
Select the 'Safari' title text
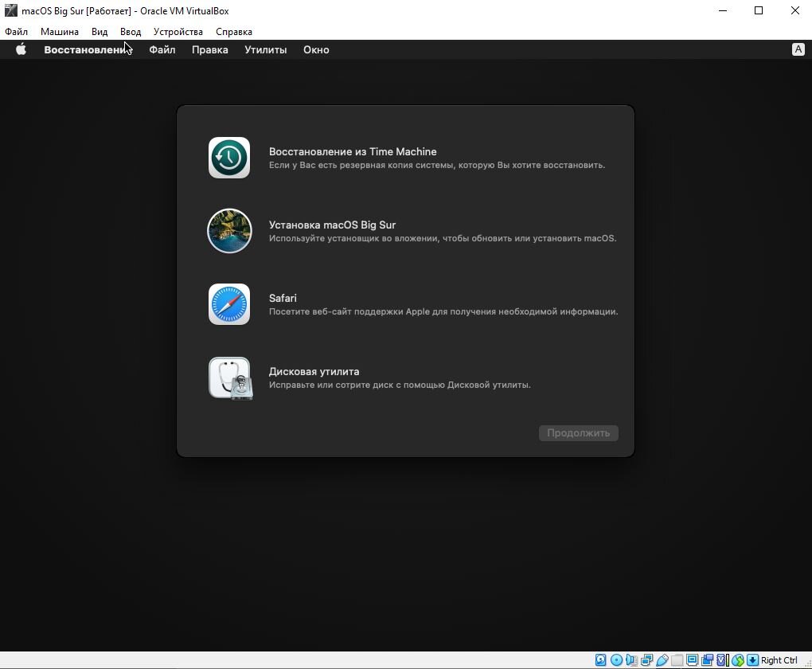tap(283, 298)
